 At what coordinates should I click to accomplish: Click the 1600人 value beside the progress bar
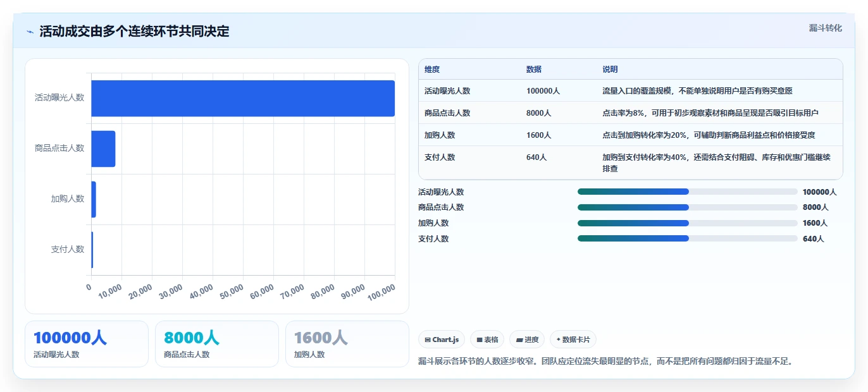815,223
